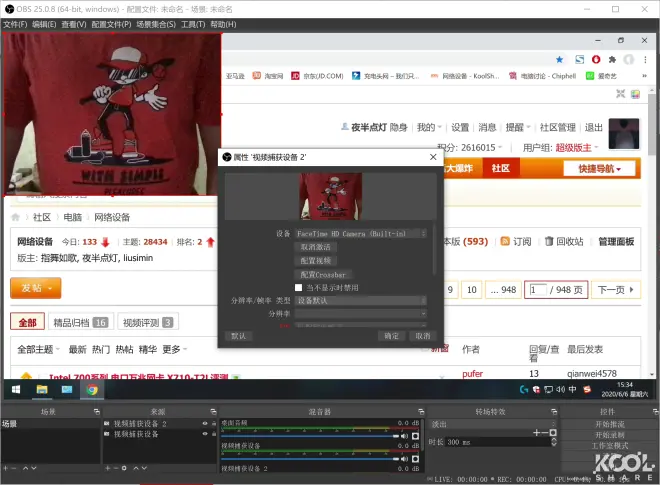Click 开始录制 to start recording
Image resolution: width=660 pixels, height=485 pixels.
(x=609, y=435)
